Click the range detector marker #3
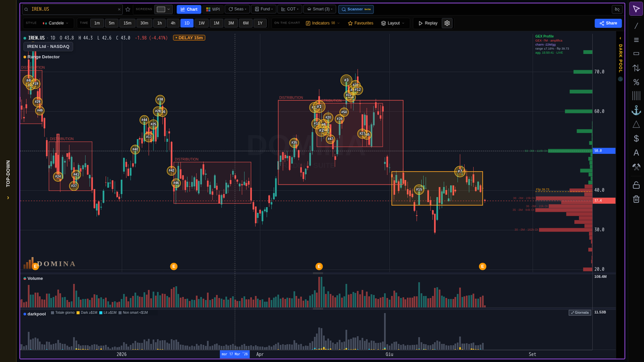Image resolution: width=644 pixels, height=362 pixels. pyautogui.click(x=346, y=80)
